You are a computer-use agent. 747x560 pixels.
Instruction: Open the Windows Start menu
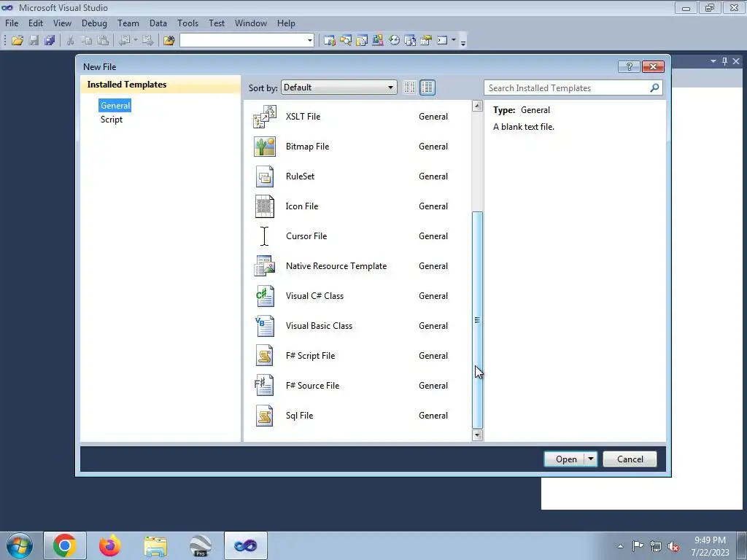coord(20,545)
